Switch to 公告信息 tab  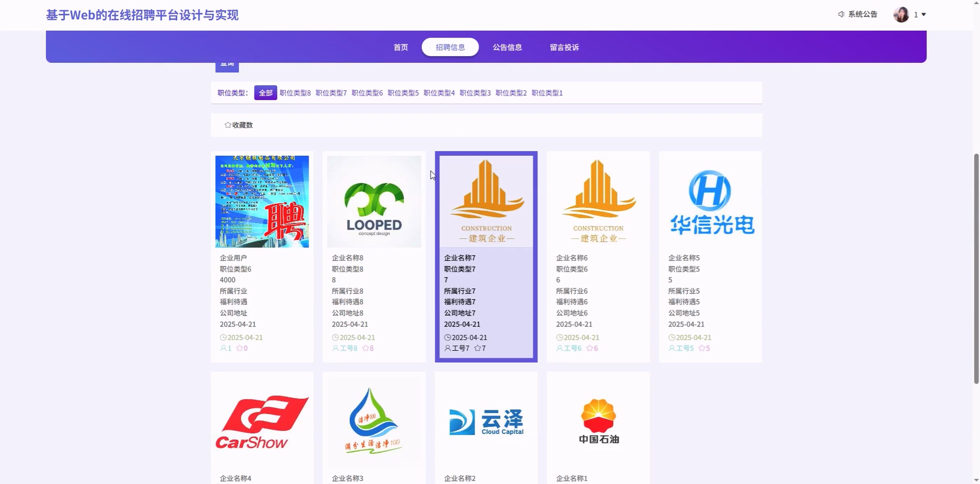[507, 47]
